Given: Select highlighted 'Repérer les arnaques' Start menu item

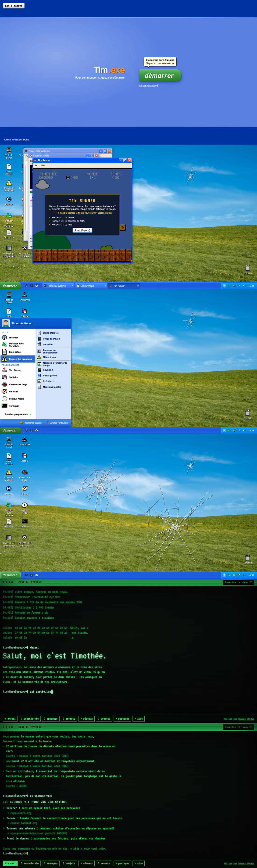Looking at the screenshot, I should click(18, 359).
